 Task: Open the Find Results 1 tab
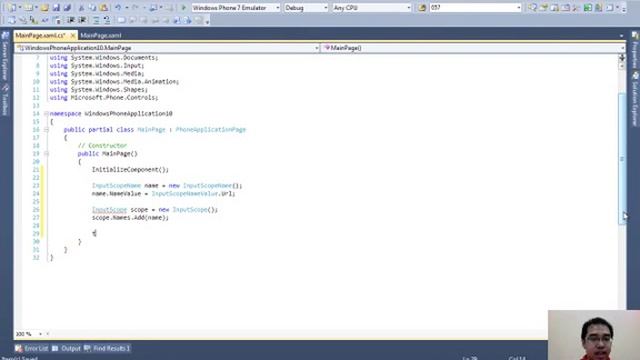pos(107,348)
